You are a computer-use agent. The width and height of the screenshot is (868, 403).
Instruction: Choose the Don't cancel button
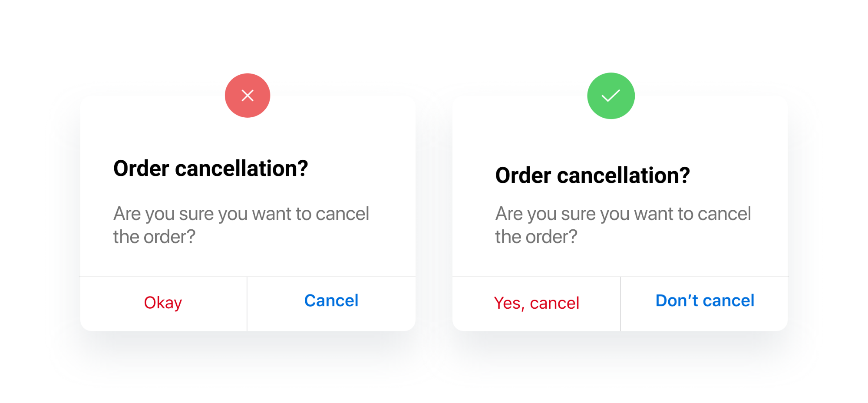pyautogui.click(x=704, y=301)
